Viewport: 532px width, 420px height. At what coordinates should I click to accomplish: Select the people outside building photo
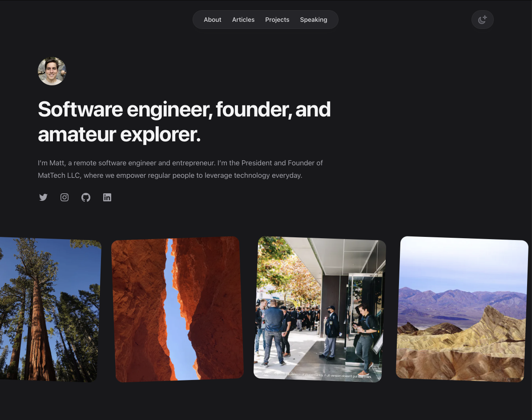pyautogui.click(x=320, y=309)
